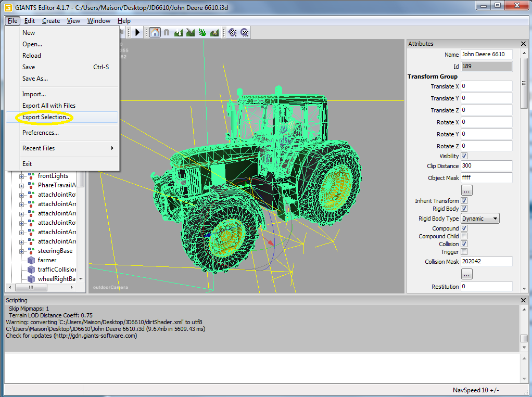The height and width of the screenshot is (397, 532).
Task: Choose Save As... from the menu
Action: point(62,79)
